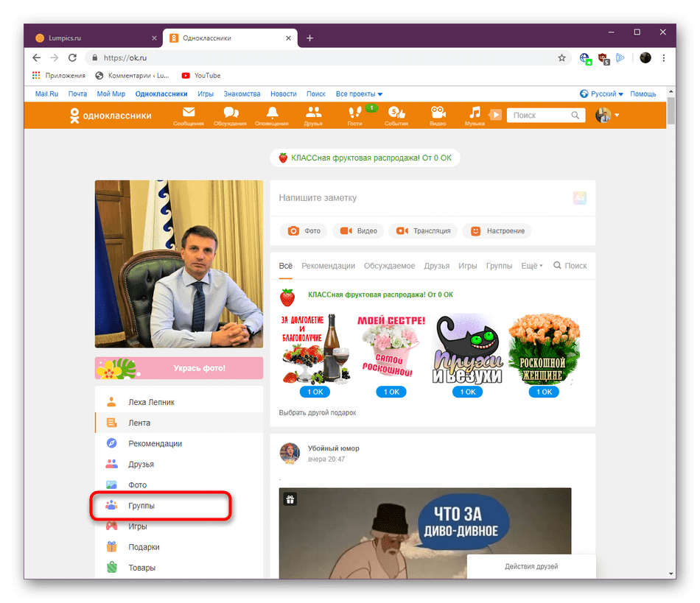Screen dimensions: 700x603
Task: Click 1 ОК under the wine bottle gift
Action: [x=315, y=392]
